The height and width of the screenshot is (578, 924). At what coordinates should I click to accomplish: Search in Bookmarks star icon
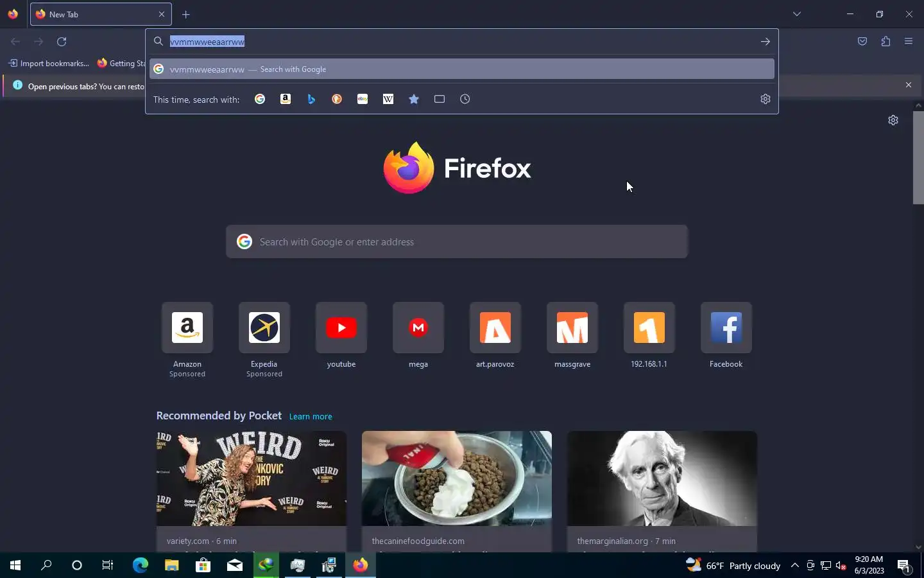click(414, 99)
